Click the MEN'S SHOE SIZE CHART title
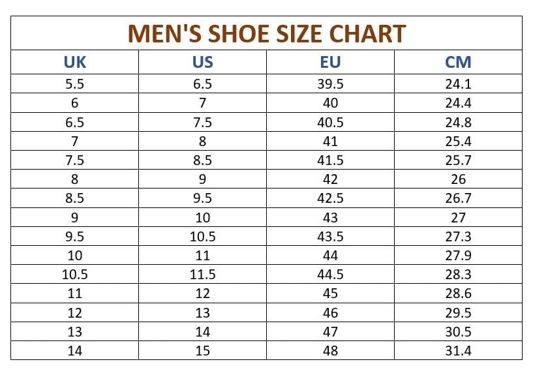The image size is (533, 392). (x=266, y=33)
